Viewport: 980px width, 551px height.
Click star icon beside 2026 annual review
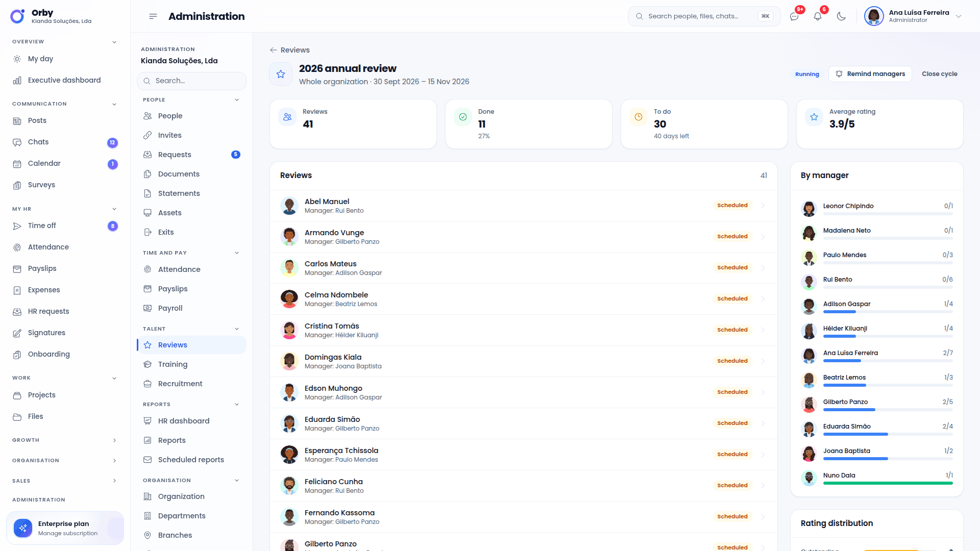tap(281, 74)
